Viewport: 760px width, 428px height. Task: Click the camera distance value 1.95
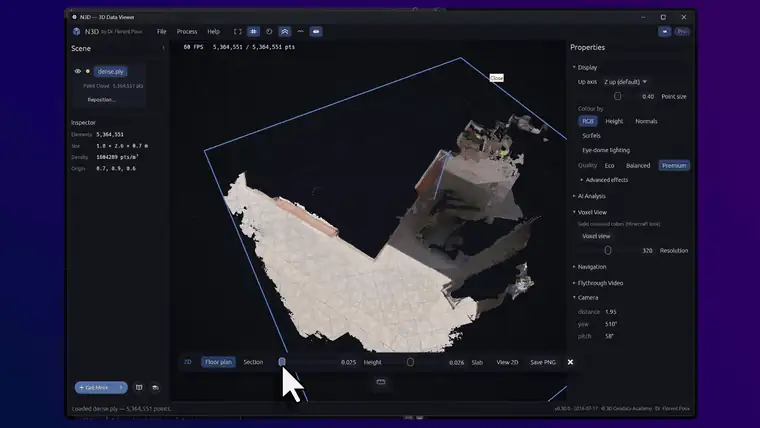click(x=611, y=312)
